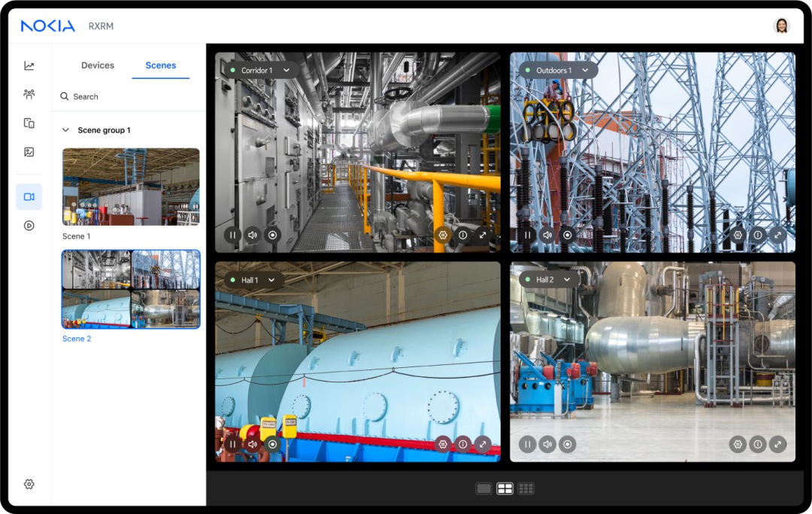The width and height of the screenshot is (812, 514).
Task: Select the camera view icon in the sidebar
Action: click(x=29, y=196)
